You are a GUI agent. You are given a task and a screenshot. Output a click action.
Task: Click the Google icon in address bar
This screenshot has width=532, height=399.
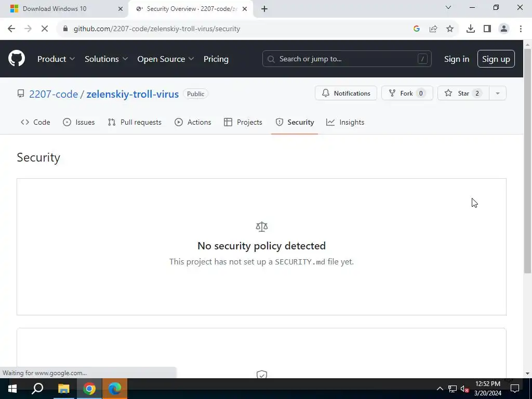tap(417, 29)
